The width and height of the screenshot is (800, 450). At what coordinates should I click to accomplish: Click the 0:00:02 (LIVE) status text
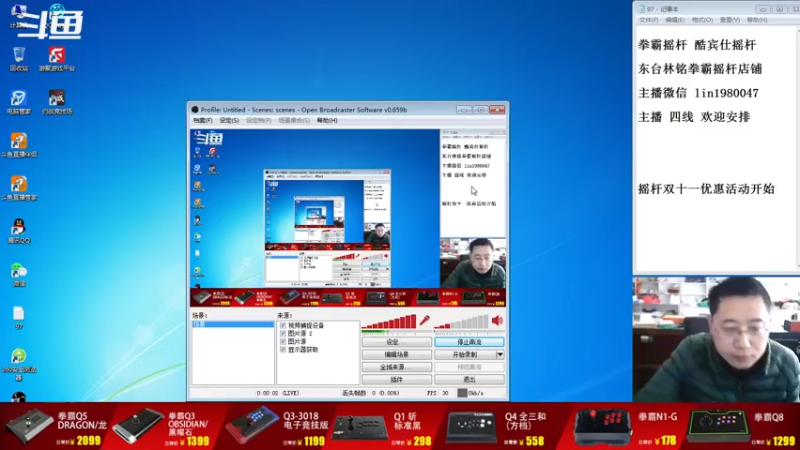(278, 393)
